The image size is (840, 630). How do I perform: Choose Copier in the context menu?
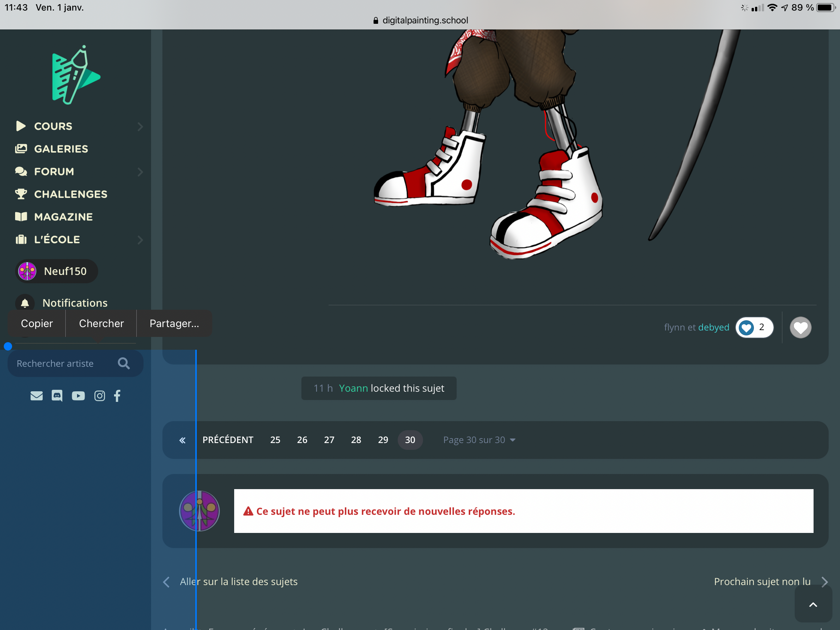coord(37,323)
